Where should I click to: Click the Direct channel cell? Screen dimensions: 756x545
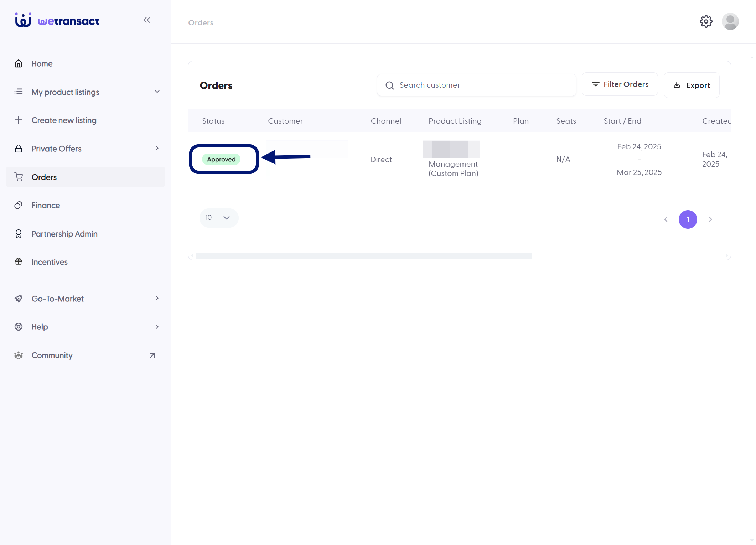click(x=381, y=159)
